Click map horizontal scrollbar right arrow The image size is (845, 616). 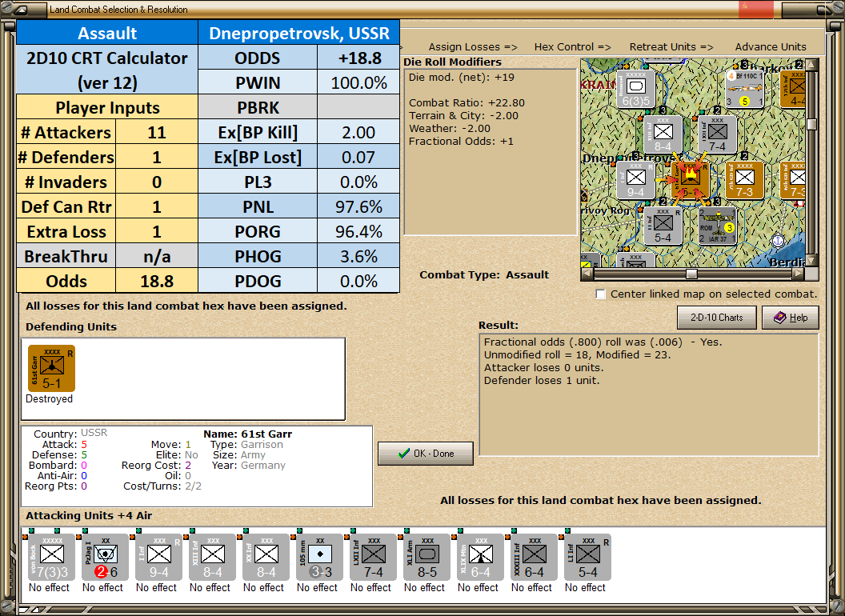799,274
